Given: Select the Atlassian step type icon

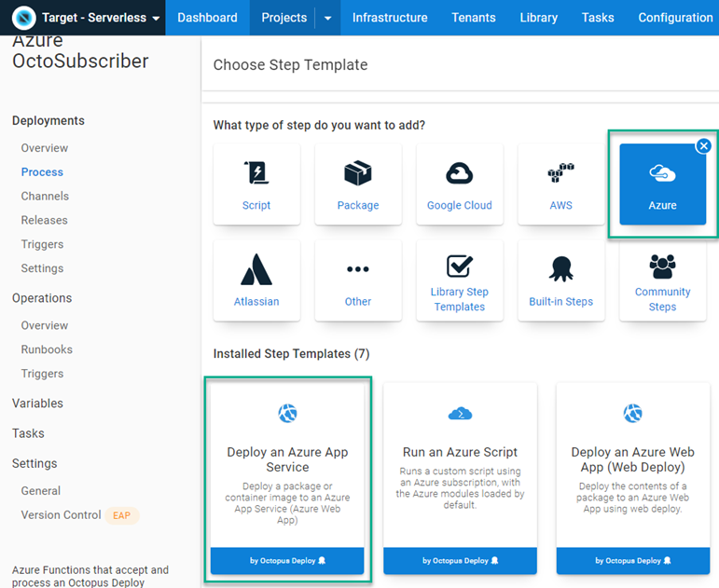Looking at the screenshot, I should click(256, 269).
